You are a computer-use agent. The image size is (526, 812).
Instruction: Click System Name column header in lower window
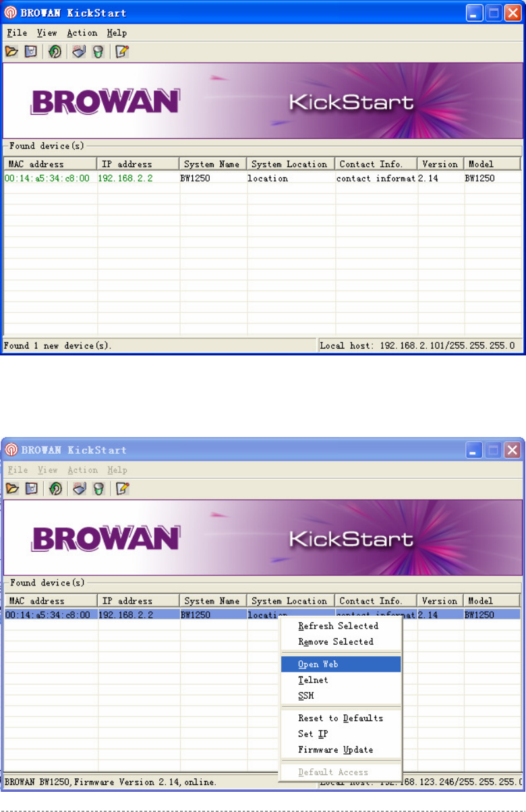(x=213, y=601)
